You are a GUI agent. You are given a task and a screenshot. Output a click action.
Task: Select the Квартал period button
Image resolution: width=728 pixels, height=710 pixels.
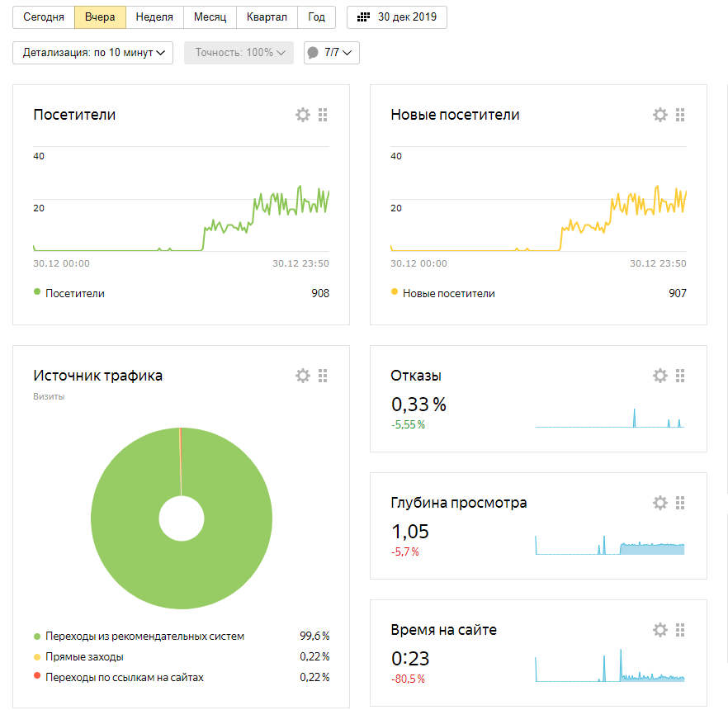coord(267,17)
